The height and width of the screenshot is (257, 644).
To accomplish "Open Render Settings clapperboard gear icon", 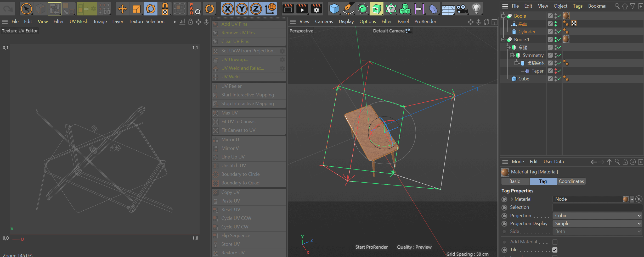I will 316,9.
